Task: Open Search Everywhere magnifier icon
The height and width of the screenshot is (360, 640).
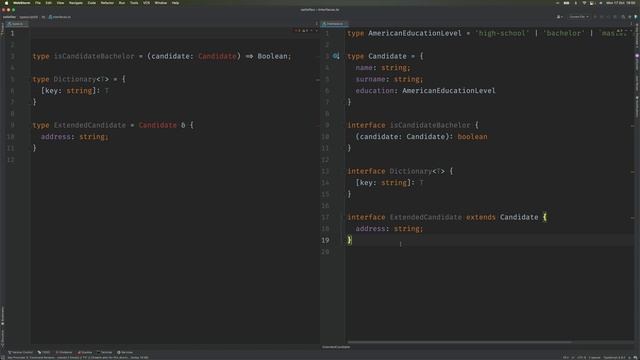Action: (623, 17)
